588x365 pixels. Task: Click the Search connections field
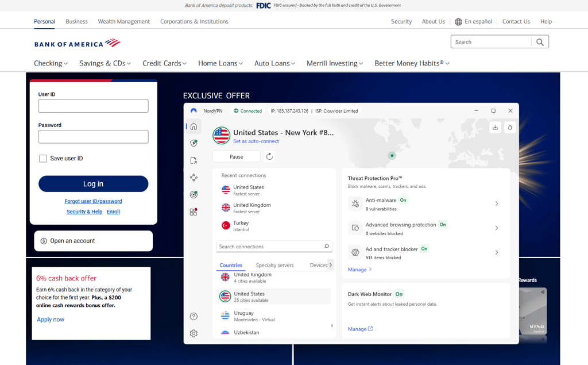coord(274,247)
